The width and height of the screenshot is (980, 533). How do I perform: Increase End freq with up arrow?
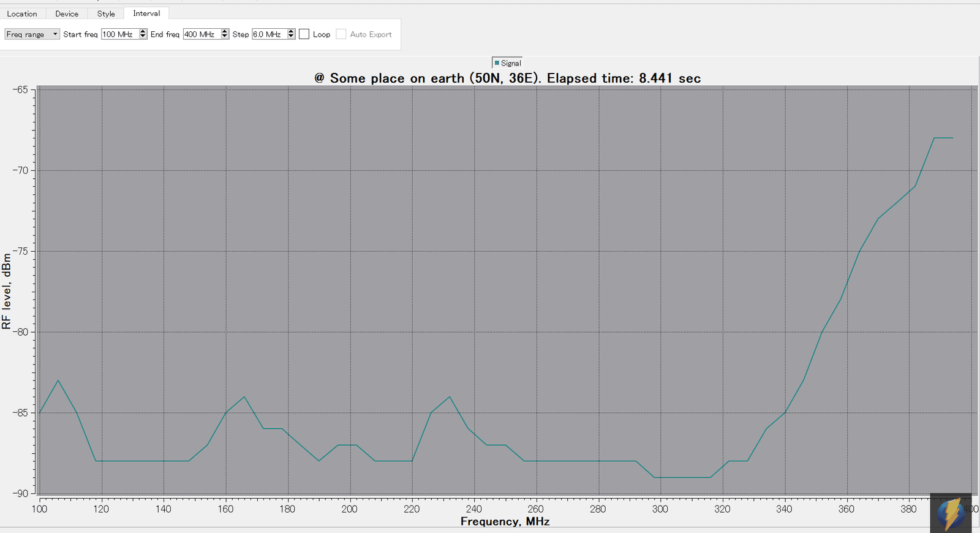click(225, 32)
